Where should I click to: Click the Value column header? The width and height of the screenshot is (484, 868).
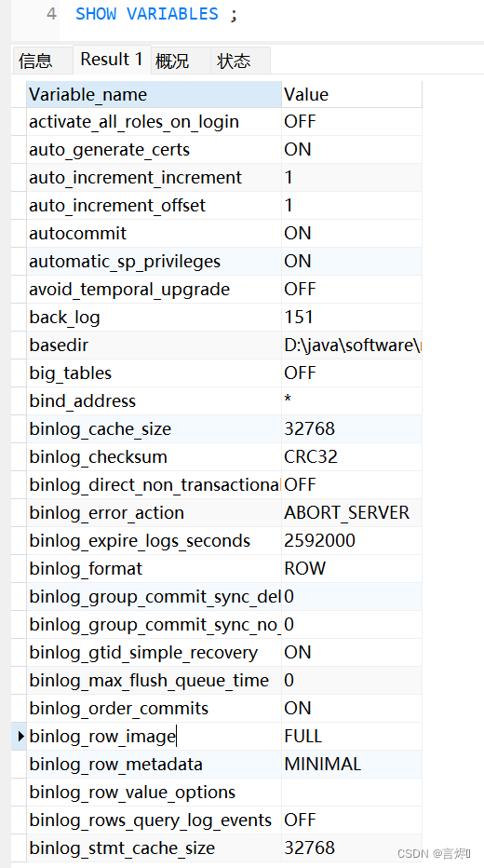[351, 94]
